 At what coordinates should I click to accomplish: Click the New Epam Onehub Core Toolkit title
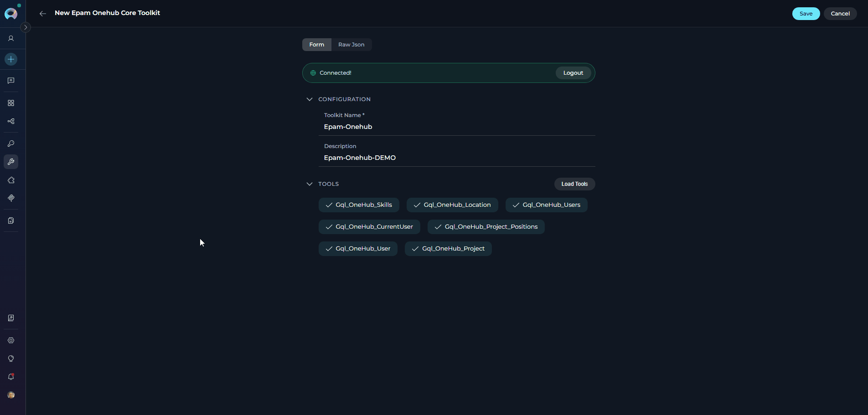click(x=107, y=13)
